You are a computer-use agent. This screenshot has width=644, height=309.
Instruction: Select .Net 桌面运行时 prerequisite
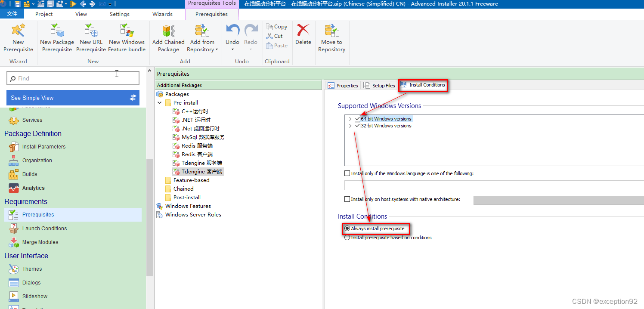pyautogui.click(x=200, y=129)
